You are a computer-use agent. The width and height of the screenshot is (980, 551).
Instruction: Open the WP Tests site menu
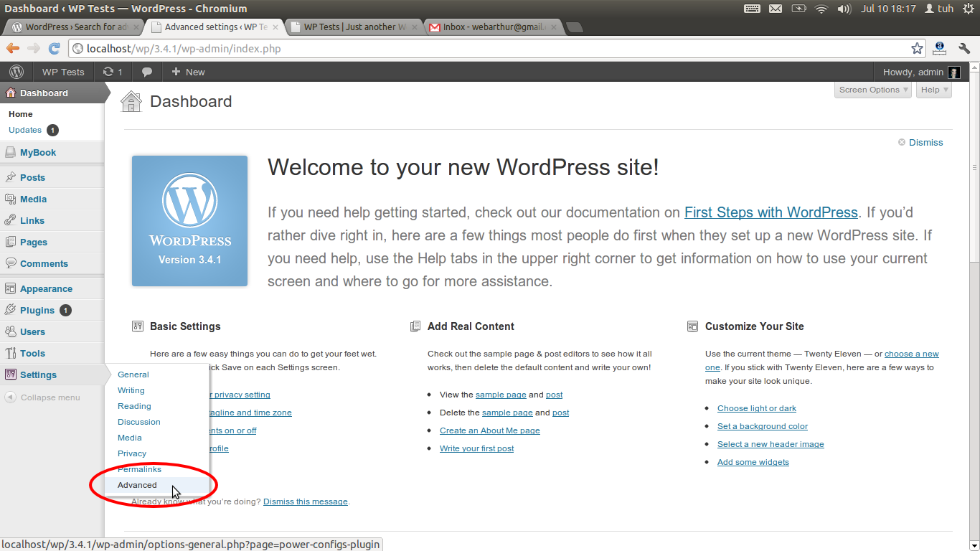(x=63, y=72)
